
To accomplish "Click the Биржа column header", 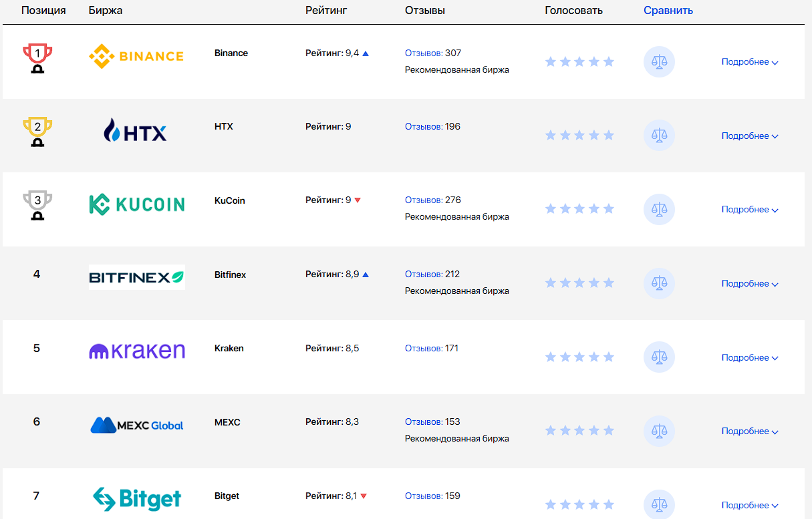I will click(106, 11).
